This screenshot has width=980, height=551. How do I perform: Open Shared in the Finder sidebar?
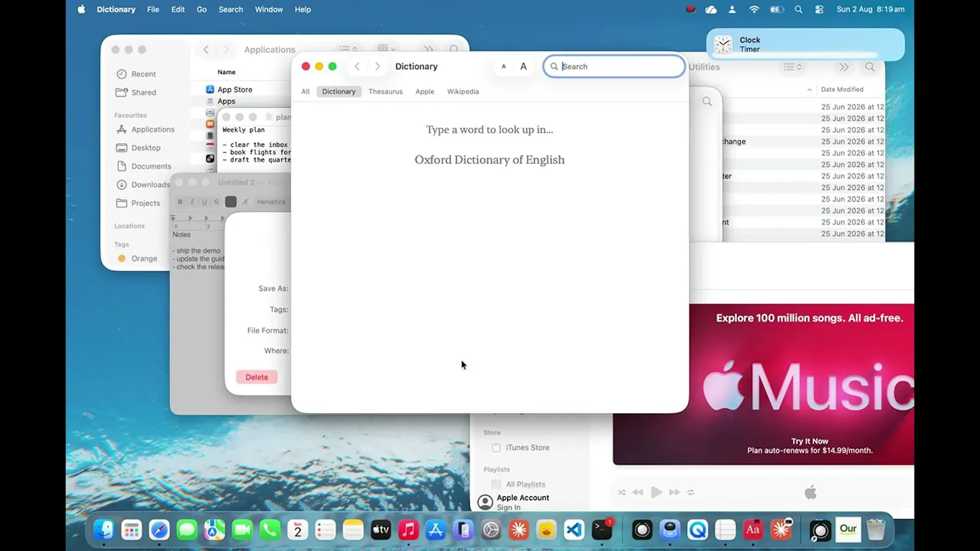[x=143, y=92]
